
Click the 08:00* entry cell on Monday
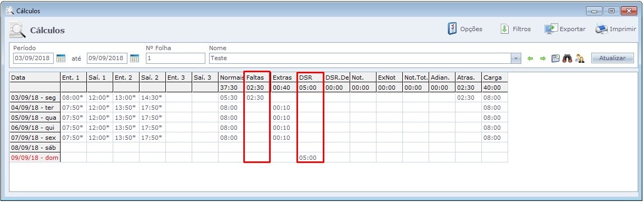click(x=73, y=98)
